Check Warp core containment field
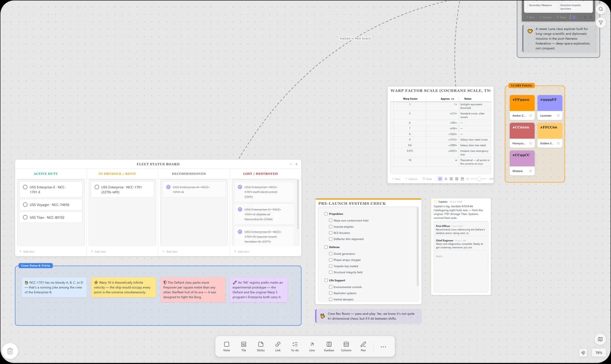Image resolution: width=611 pixels, height=364 pixels. (x=331, y=221)
